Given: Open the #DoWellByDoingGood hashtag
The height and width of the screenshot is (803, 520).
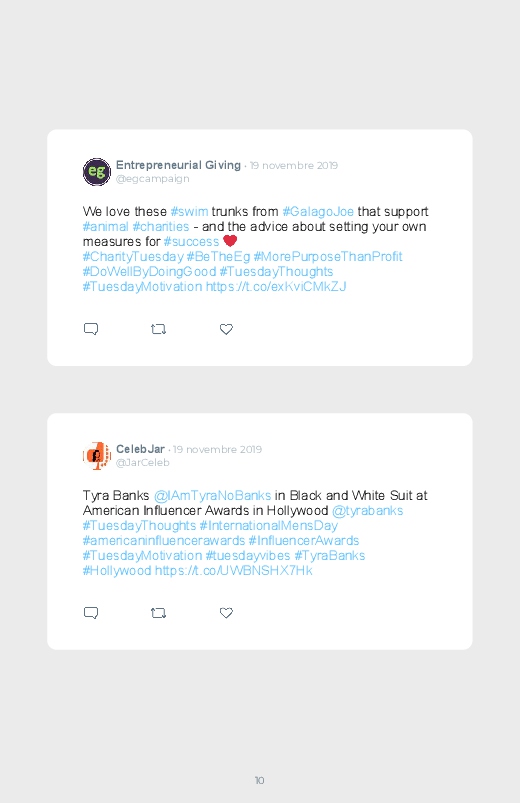Looking at the screenshot, I should (x=149, y=271).
